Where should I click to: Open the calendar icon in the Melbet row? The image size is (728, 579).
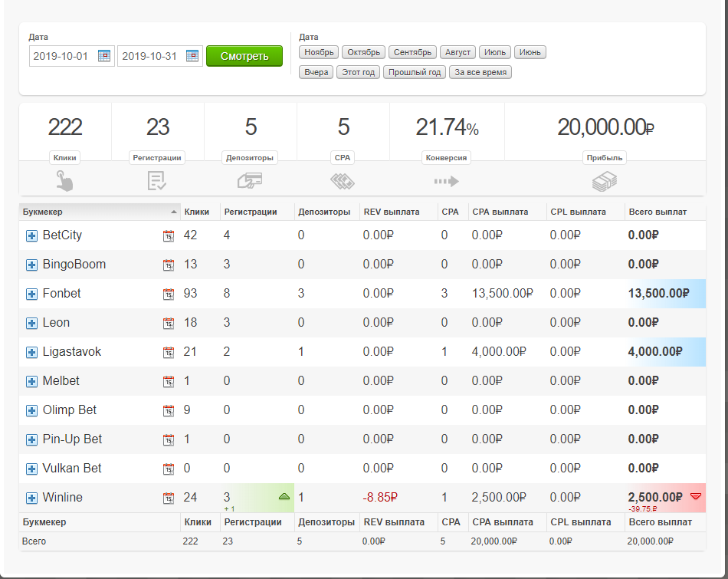pyautogui.click(x=169, y=381)
